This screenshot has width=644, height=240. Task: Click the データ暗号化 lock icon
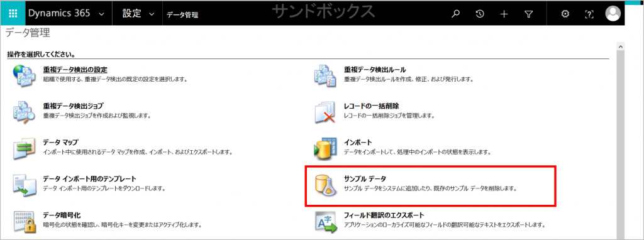25,222
